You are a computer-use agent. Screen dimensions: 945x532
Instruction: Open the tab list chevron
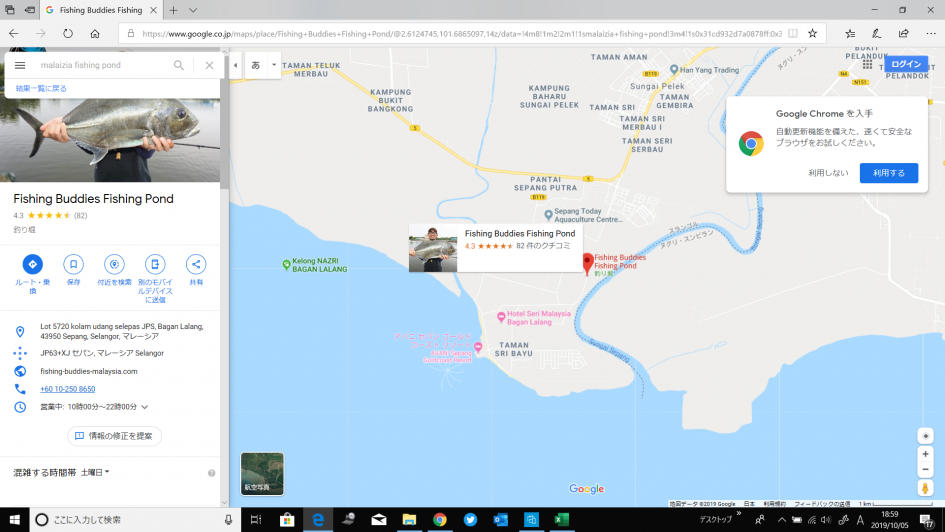[x=193, y=10]
